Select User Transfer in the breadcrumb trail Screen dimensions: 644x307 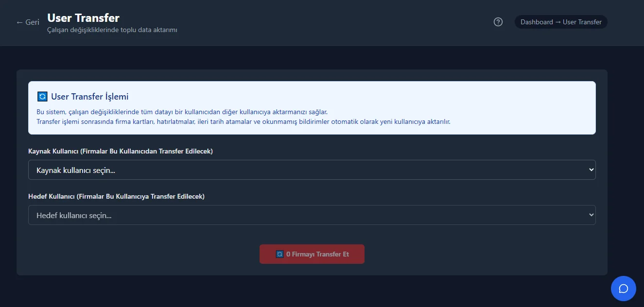(x=583, y=21)
